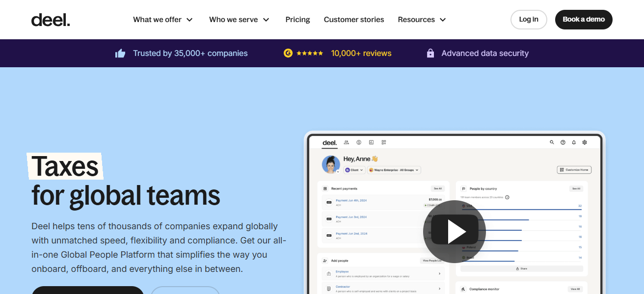Click the search magnifier in dashboard preview

[x=552, y=142]
